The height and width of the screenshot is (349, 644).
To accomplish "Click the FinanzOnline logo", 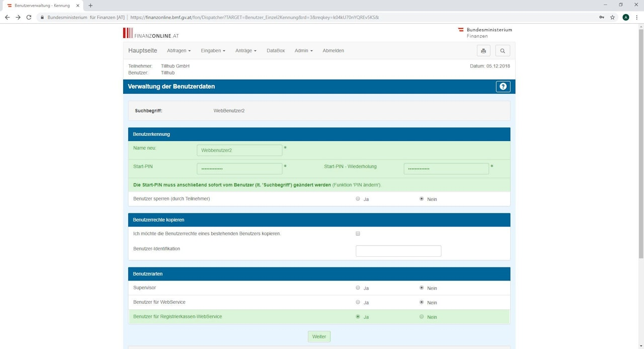I will [151, 33].
